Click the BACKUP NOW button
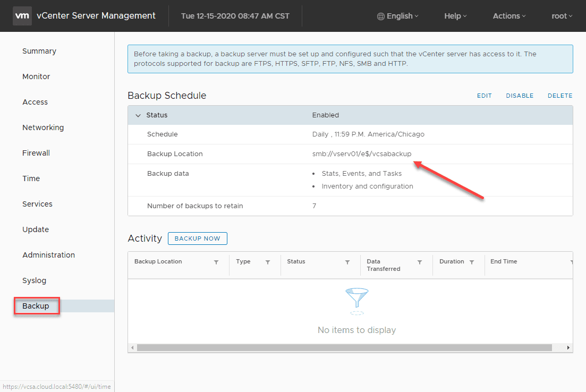This screenshot has height=392, width=586. pos(197,238)
